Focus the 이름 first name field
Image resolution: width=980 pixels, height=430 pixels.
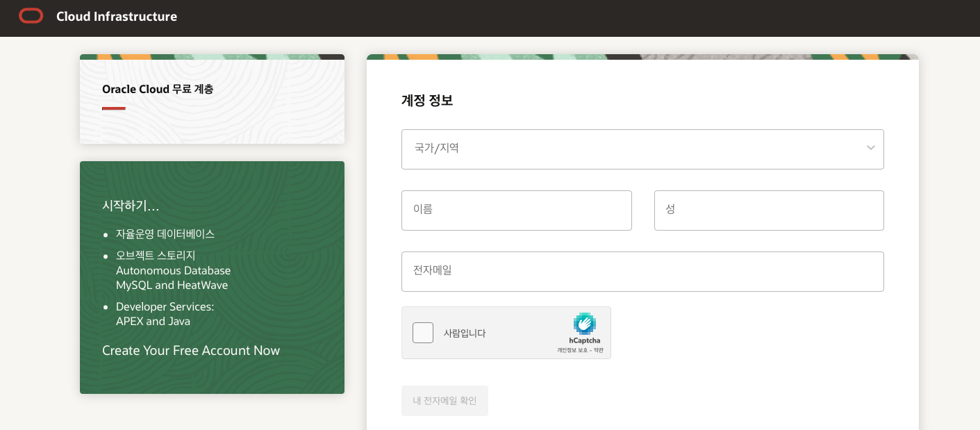pyautogui.click(x=517, y=210)
